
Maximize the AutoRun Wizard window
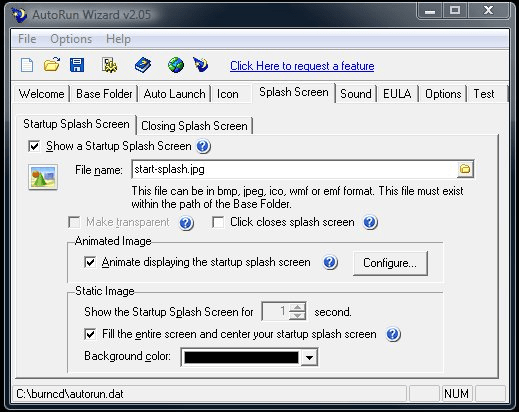455,11
